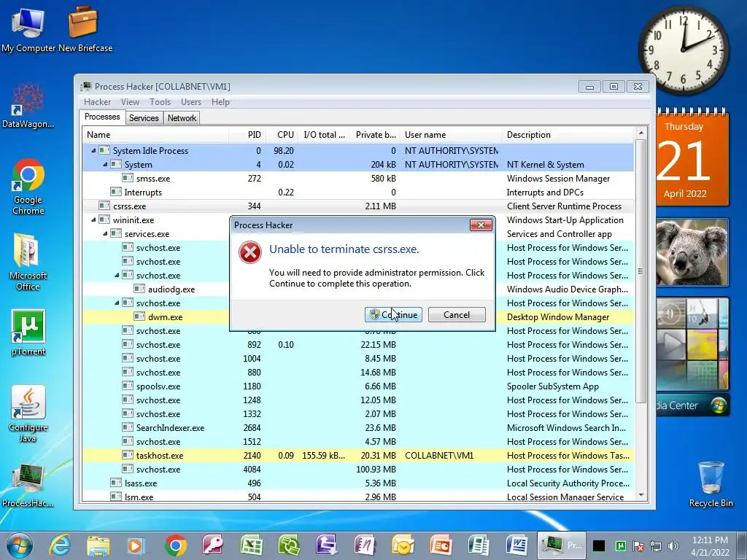Sort by Description column header
Image resolution: width=747 pixels, height=560 pixels.
tap(568, 135)
